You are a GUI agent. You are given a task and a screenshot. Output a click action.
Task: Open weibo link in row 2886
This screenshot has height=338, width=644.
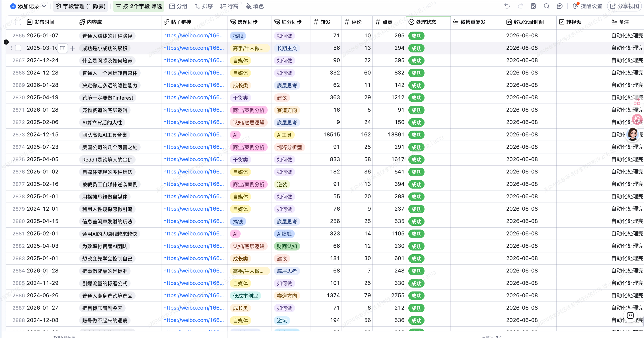tap(193, 296)
